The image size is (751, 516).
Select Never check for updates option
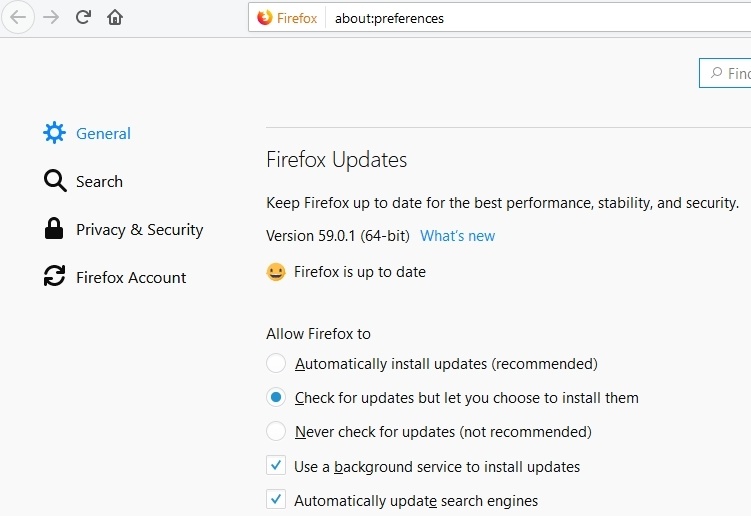(276, 432)
